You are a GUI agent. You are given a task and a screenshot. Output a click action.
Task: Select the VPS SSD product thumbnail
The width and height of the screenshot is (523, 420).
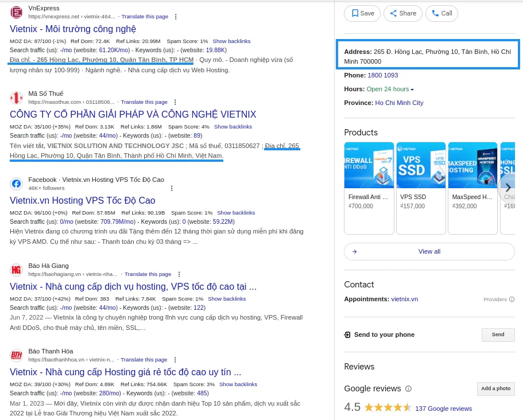point(421,165)
